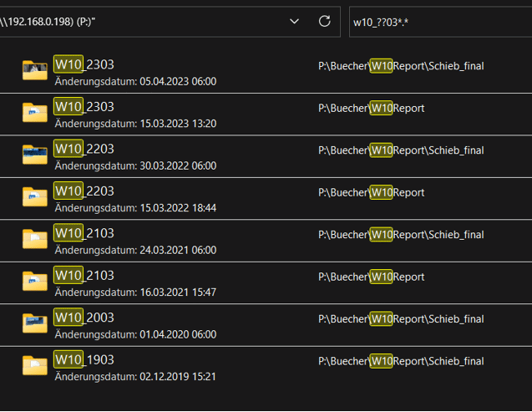Click folder icon of W10_2203 dated 15.03.2022
Image resolution: width=532 pixels, height=412 pixels.
tap(34, 197)
